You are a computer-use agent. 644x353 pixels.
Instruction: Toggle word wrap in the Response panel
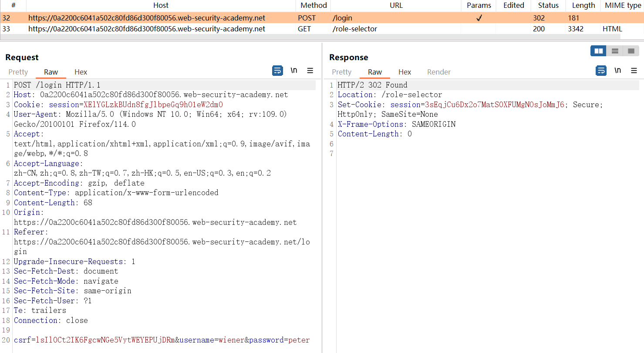(601, 71)
